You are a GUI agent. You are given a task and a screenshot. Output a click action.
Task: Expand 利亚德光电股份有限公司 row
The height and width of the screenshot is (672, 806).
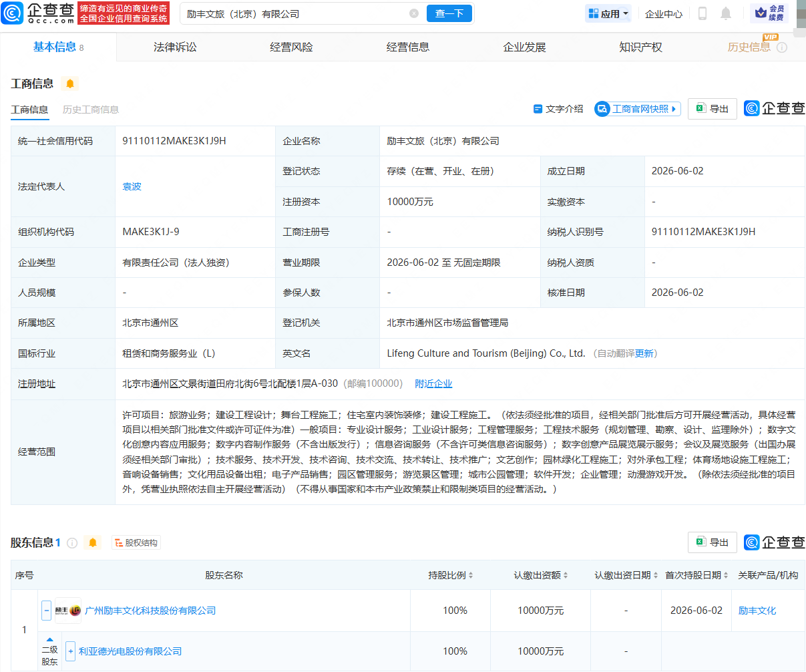[71, 651]
